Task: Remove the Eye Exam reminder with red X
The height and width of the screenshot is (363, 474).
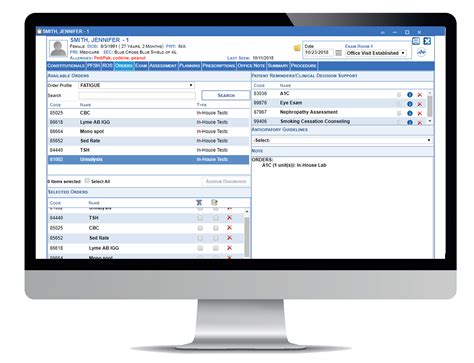Action: [420, 104]
